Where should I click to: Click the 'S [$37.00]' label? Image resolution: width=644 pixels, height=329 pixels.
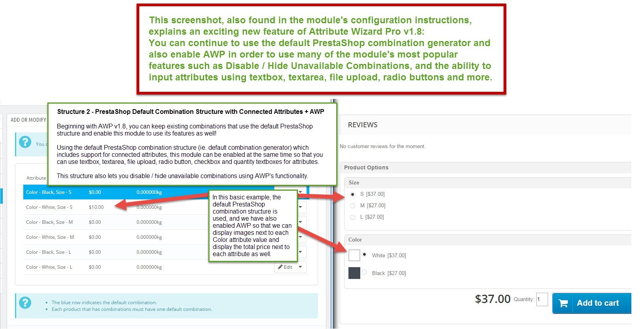(x=372, y=194)
